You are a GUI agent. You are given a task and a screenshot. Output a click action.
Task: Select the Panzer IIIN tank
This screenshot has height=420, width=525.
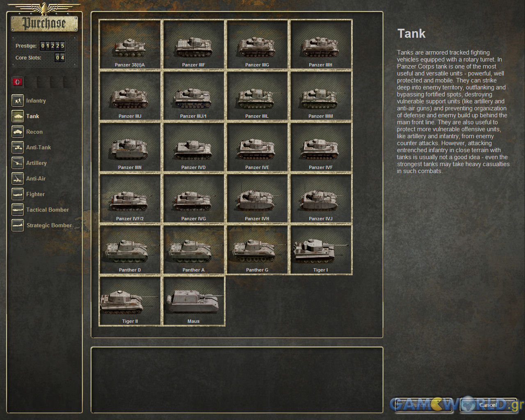130,147
